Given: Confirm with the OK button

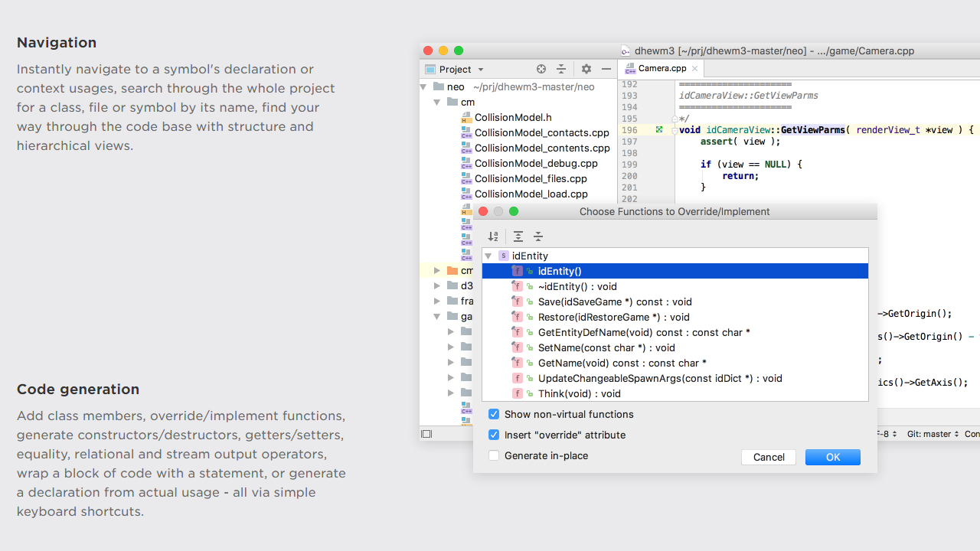Looking at the screenshot, I should click(x=832, y=457).
